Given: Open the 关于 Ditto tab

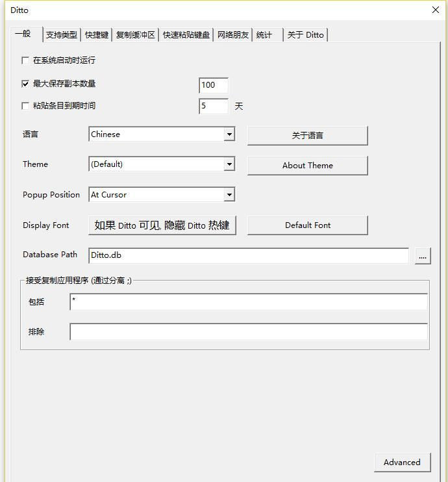Looking at the screenshot, I should [306, 34].
